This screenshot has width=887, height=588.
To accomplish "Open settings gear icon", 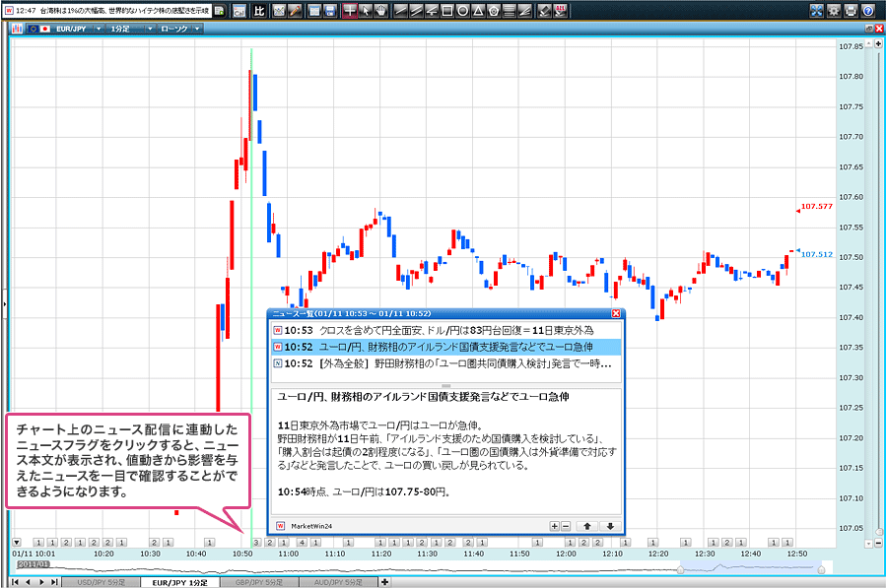I will pyautogui.click(x=834, y=11).
